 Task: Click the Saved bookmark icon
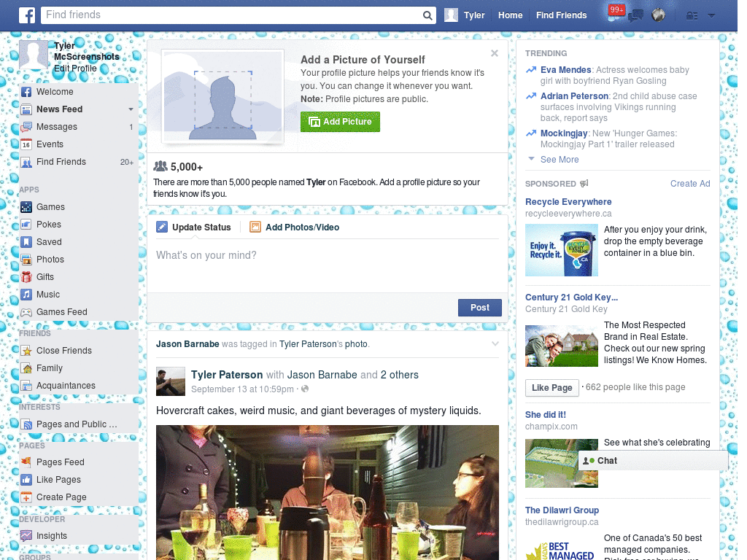(x=26, y=242)
